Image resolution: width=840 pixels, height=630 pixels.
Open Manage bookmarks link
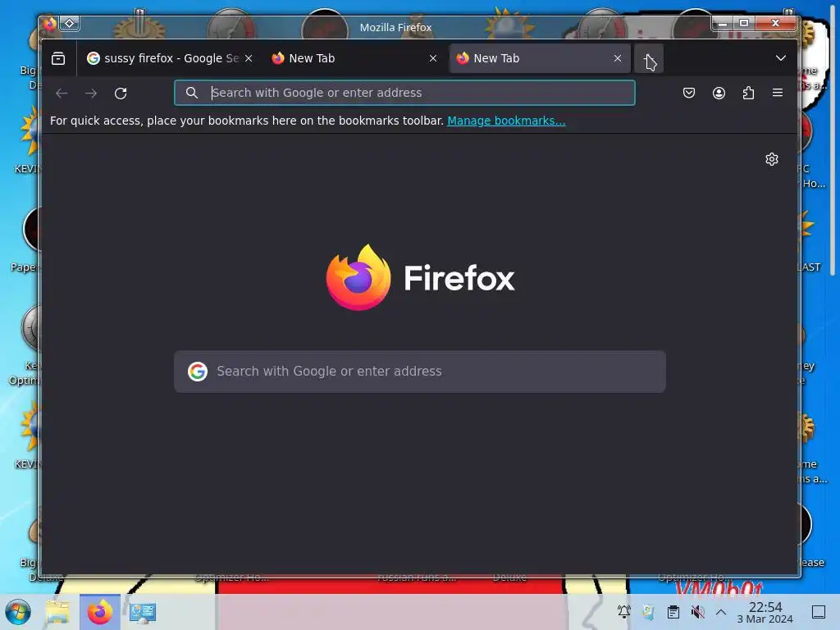coord(506,121)
